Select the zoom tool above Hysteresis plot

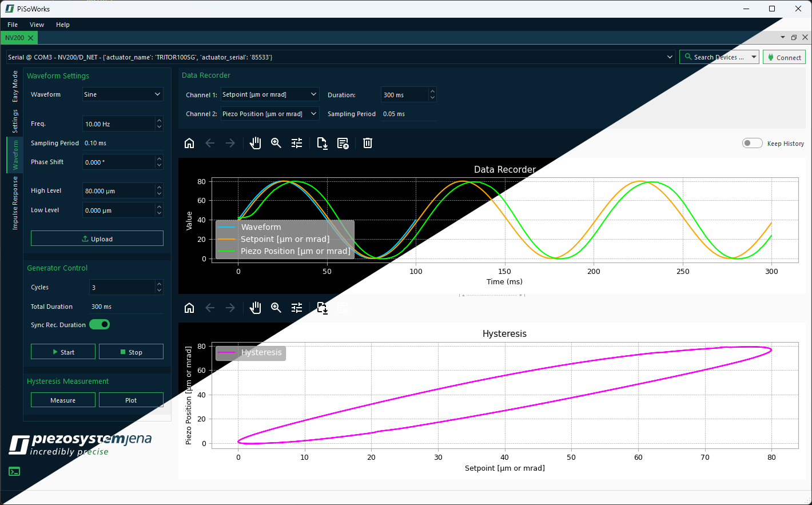coord(276,308)
